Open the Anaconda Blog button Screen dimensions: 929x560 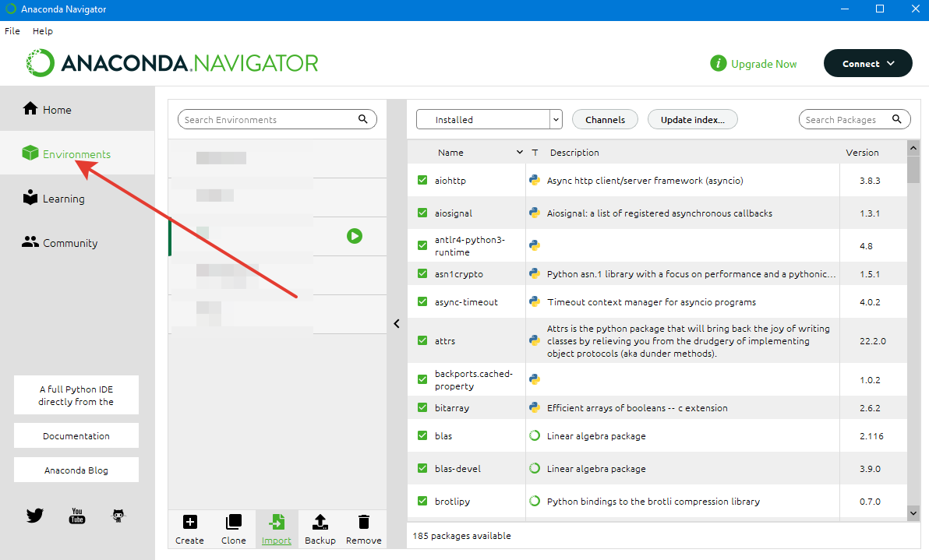(x=76, y=470)
